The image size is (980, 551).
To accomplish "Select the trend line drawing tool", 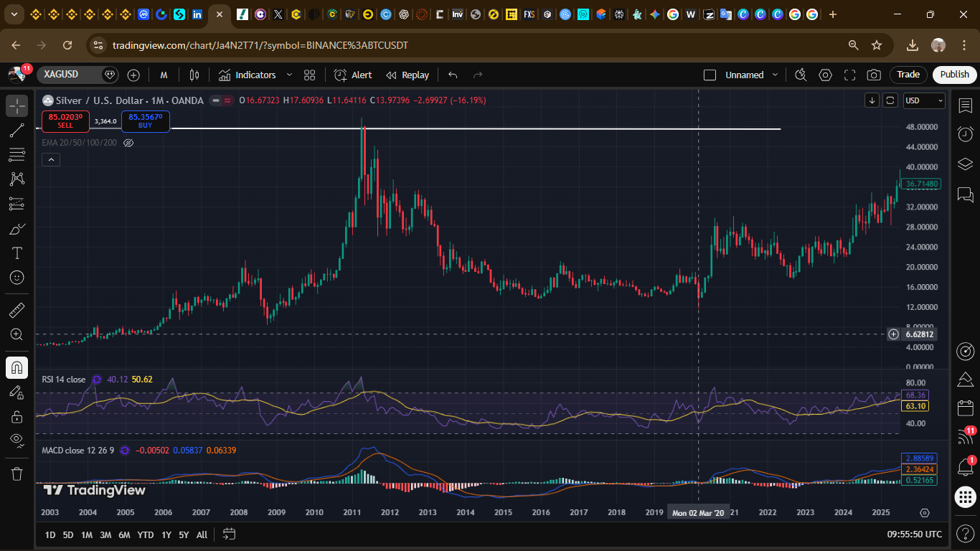I will [x=17, y=130].
